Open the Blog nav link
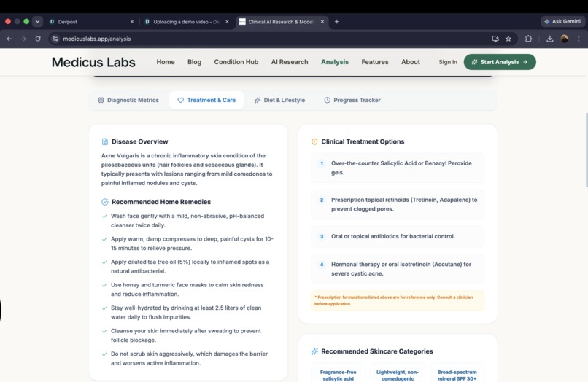The height and width of the screenshot is (382, 588). tap(194, 62)
